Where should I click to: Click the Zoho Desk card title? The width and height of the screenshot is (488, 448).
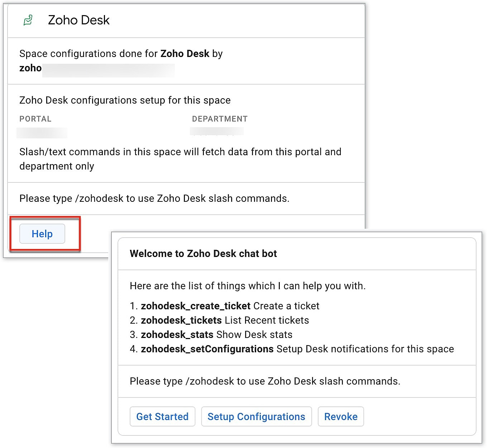79,20
